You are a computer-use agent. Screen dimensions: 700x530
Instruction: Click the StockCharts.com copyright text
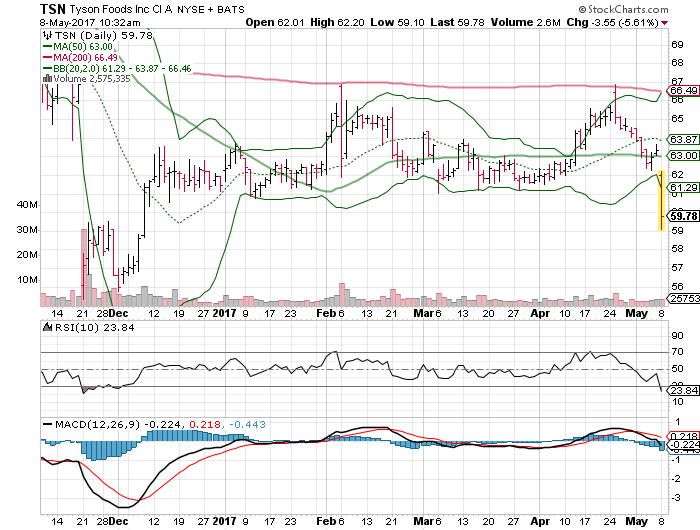[x=623, y=9]
